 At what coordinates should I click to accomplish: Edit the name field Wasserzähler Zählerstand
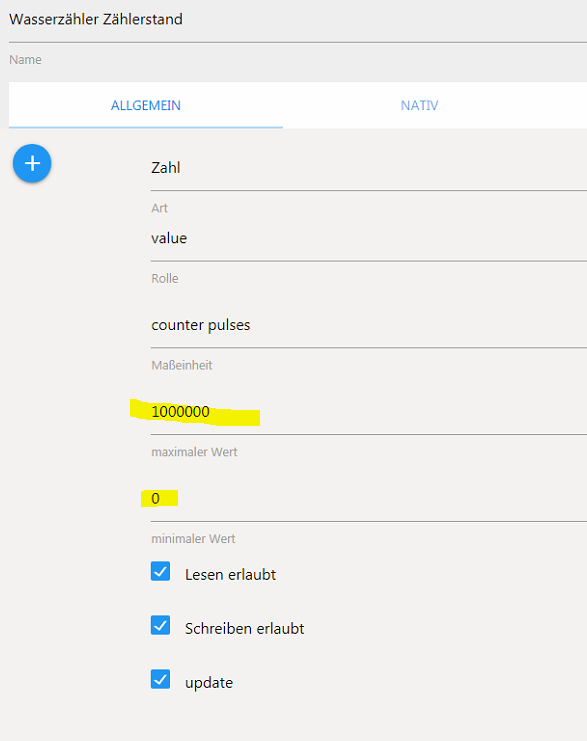298,21
